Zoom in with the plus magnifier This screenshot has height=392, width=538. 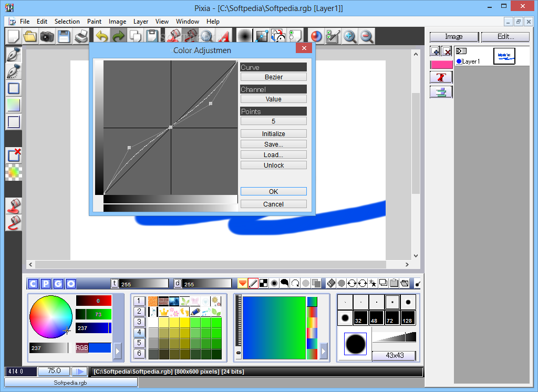click(349, 36)
